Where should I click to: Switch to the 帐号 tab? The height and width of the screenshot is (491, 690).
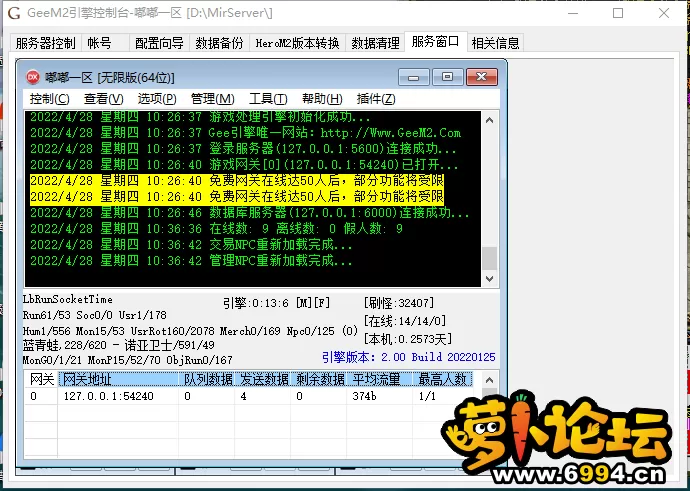click(105, 43)
